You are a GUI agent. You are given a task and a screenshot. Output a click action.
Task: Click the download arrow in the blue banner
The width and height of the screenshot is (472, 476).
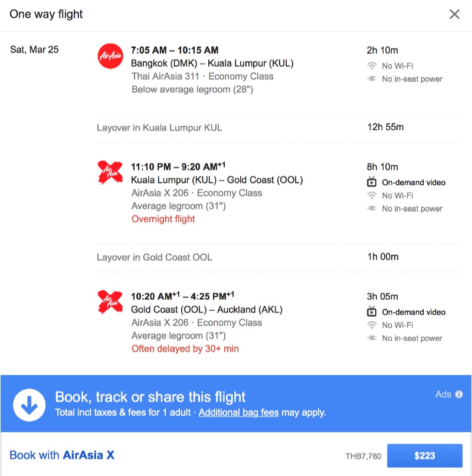pyautogui.click(x=28, y=405)
